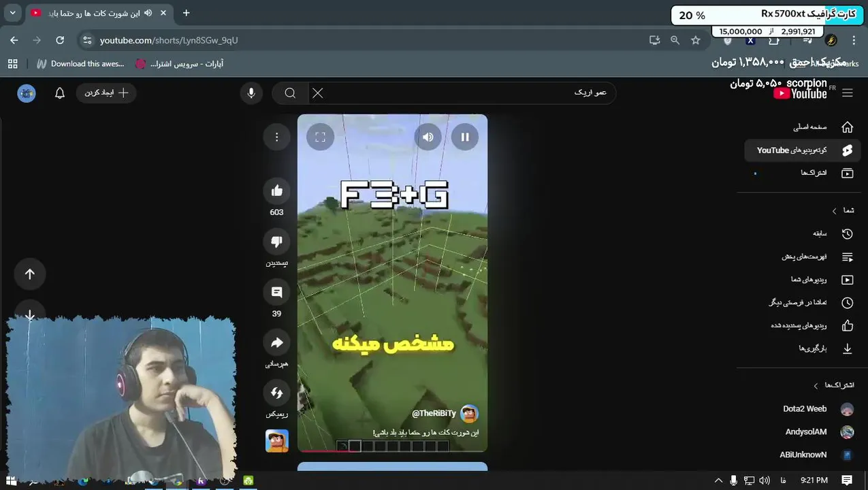The image size is (868, 490).
Task: Like the short with 603 likes
Action: pos(276,191)
